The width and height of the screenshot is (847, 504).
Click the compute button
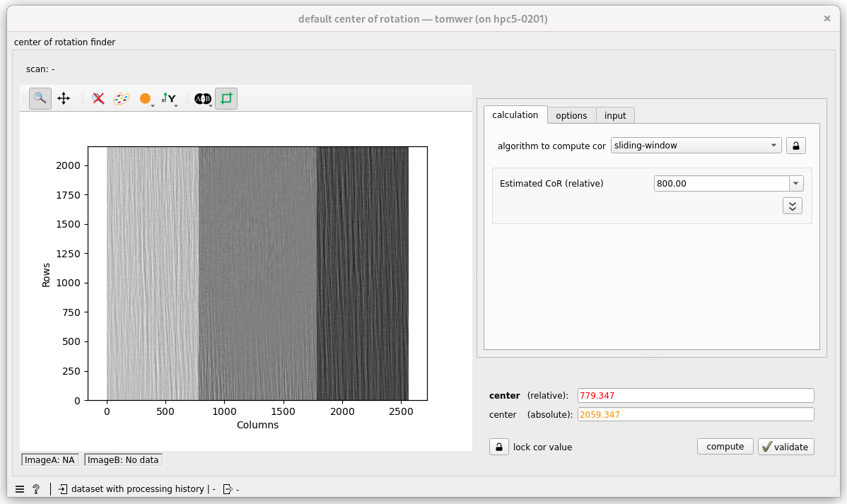tap(725, 446)
